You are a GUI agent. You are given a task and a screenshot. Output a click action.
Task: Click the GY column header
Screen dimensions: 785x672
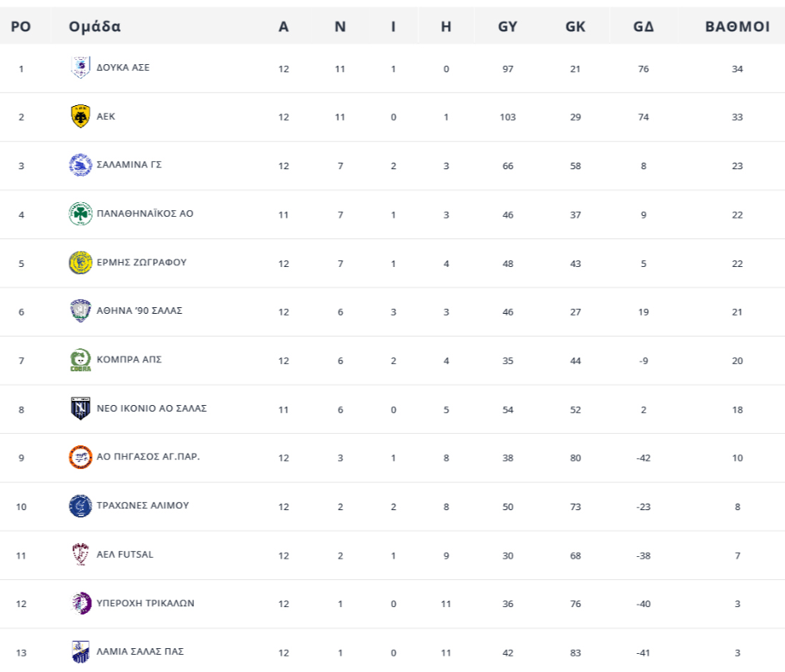point(508,26)
